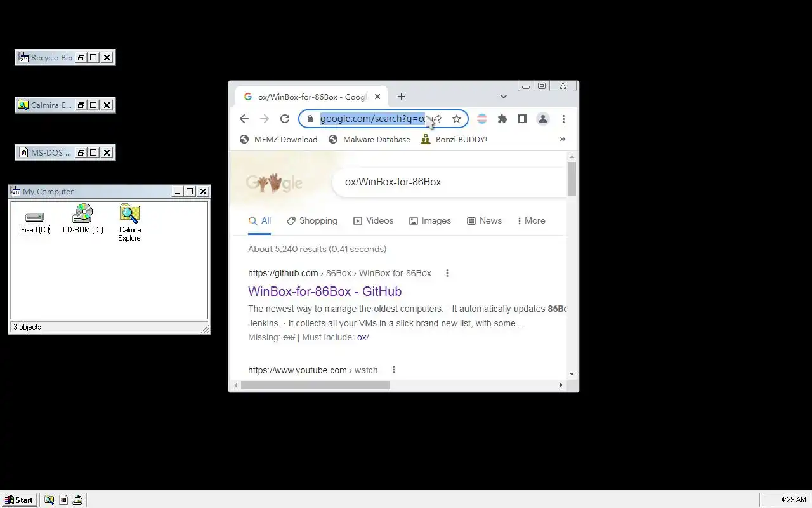Launch MS-DOS prompt icon on the taskbar
812x508 pixels.
tap(63, 500)
